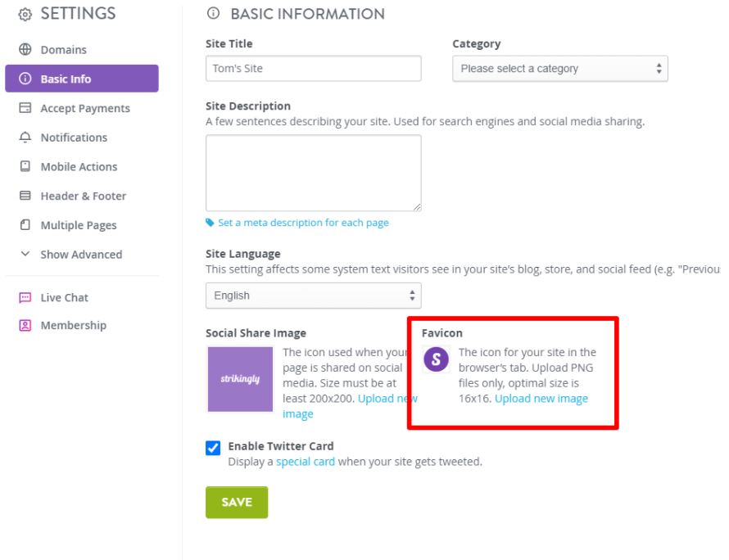Image resolution: width=729 pixels, height=560 pixels.
Task: Click the Header & Footer layout icon
Action: [x=25, y=196]
